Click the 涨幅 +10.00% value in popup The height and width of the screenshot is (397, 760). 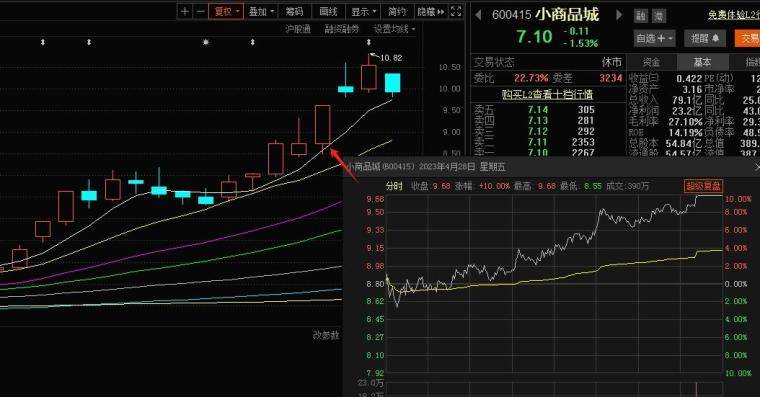point(494,186)
